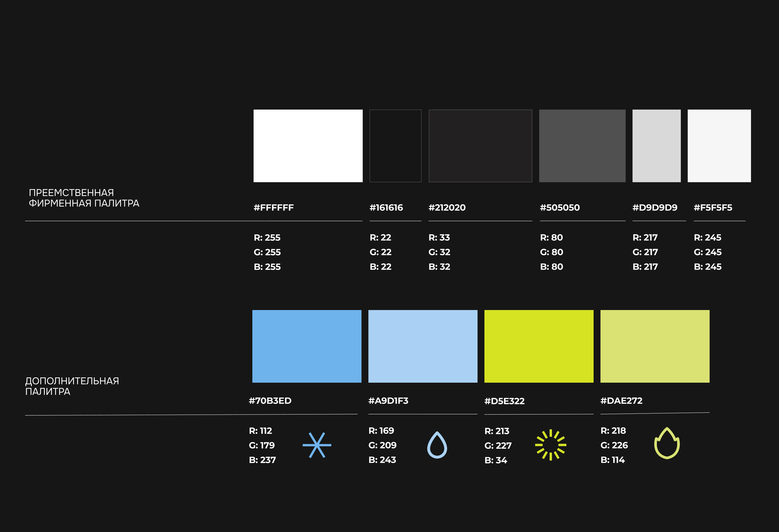The image size is (779, 532).
Task: Pick the lime #D5E322 swatch
Action: pyautogui.click(x=539, y=346)
